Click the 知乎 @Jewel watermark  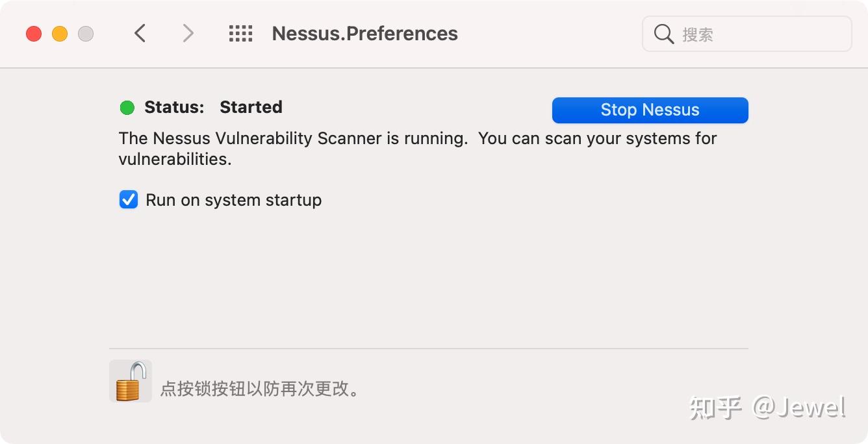(767, 408)
